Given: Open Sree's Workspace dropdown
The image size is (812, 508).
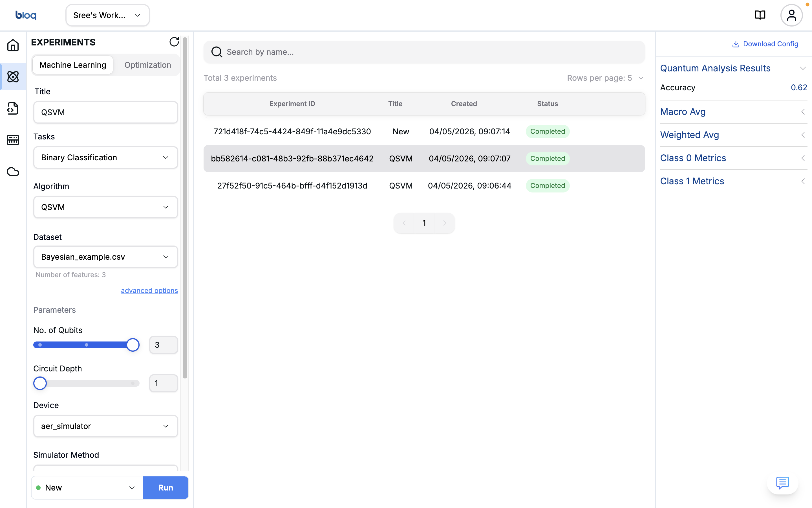Looking at the screenshot, I should click(x=108, y=15).
